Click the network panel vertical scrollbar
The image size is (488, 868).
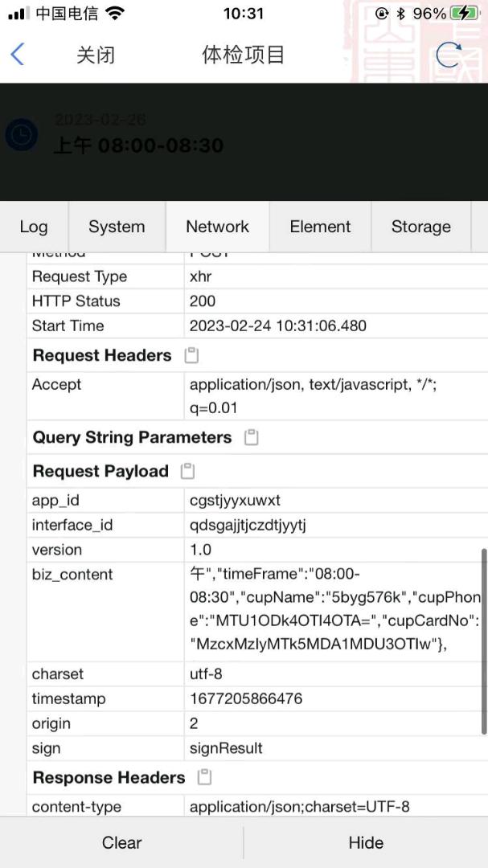coord(484,641)
